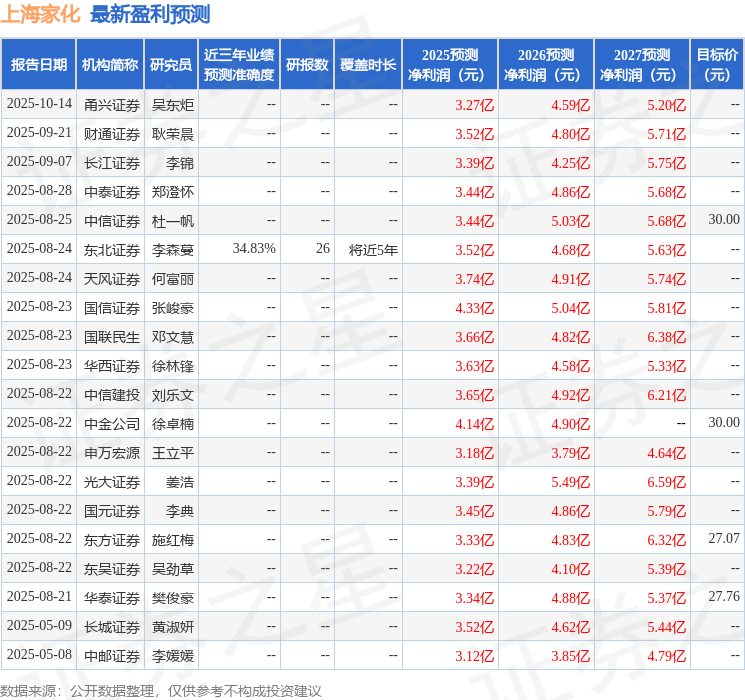Click the 国元证券 institution cell
The height and width of the screenshot is (700, 745).
tap(112, 511)
